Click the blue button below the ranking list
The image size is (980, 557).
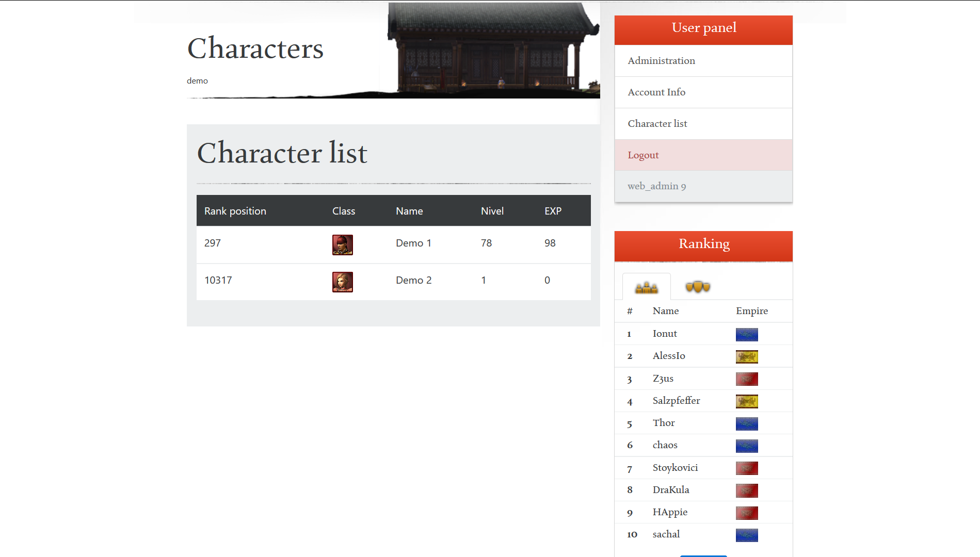tap(703, 555)
